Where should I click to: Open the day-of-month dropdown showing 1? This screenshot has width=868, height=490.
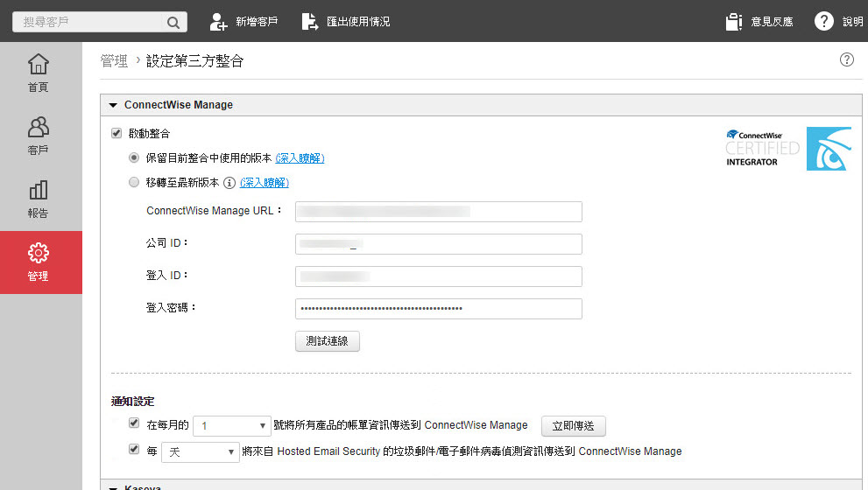232,426
